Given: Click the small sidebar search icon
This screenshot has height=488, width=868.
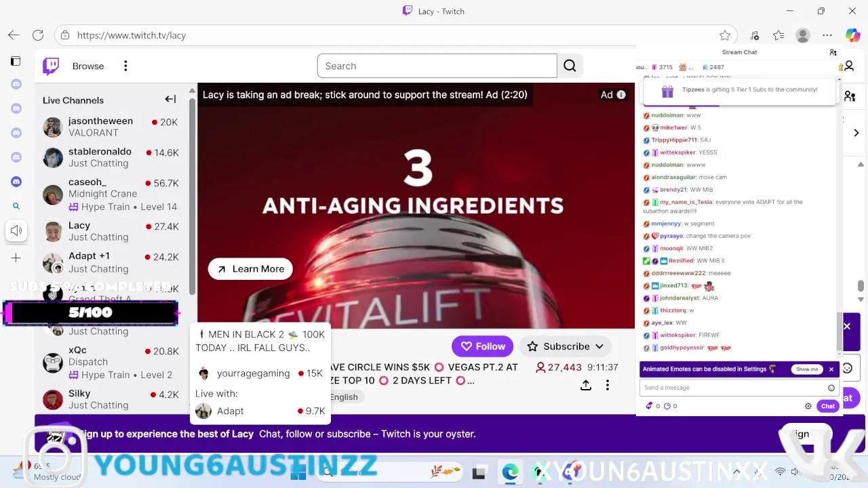Looking at the screenshot, I should [16, 206].
